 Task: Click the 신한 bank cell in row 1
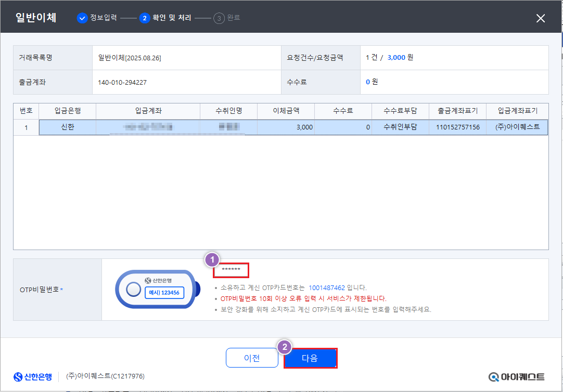tap(68, 127)
